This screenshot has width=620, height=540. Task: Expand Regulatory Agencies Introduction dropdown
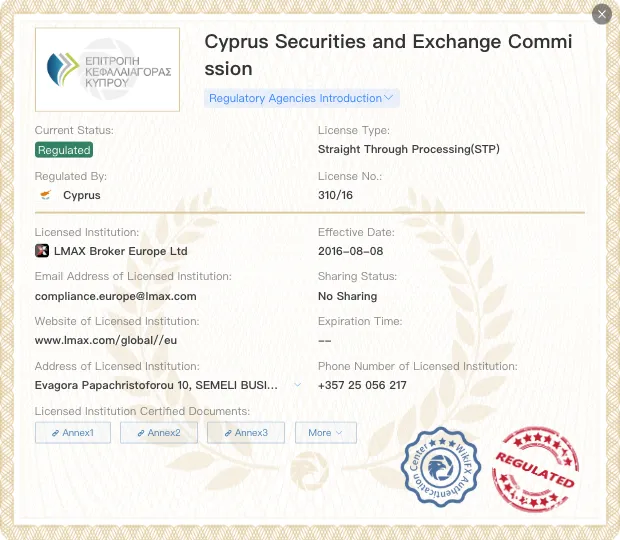(301, 98)
